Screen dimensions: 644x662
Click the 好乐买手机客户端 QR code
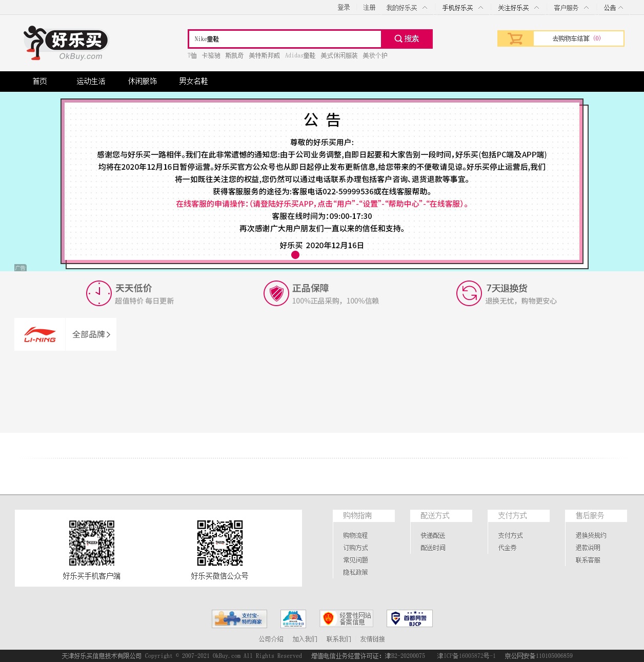coord(92,543)
